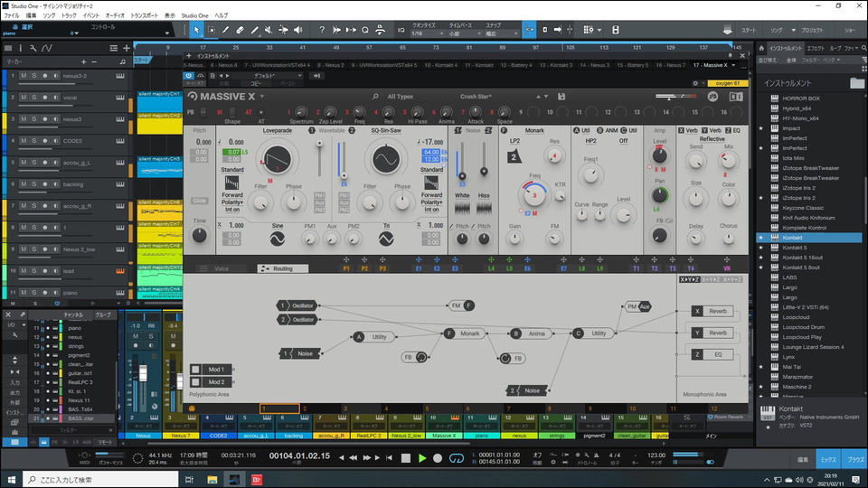Switch to the 16 - Nexus 7 instrument tab

tap(670, 65)
